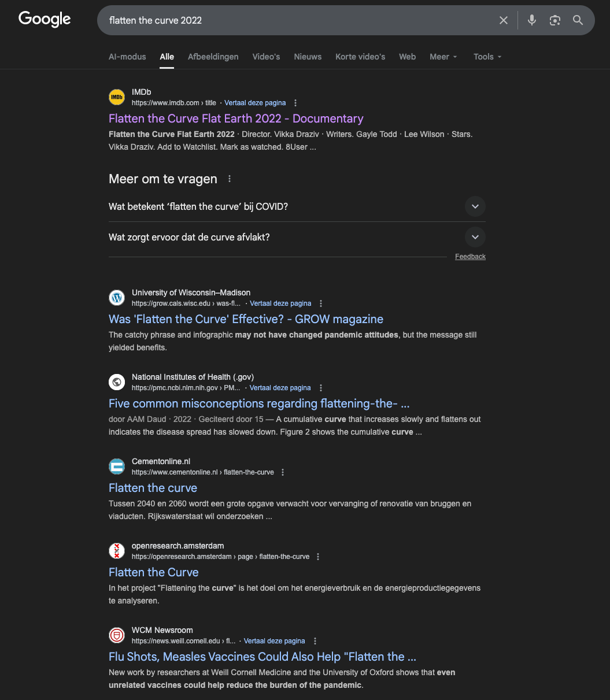This screenshot has height=700, width=610.
Task: Switch to the Nieuws tab
Action: coord(307,57)
